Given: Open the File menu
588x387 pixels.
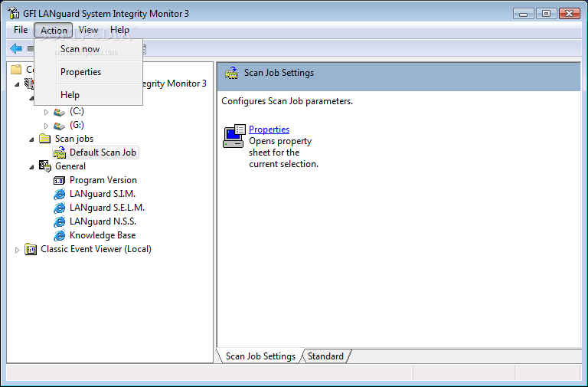Looking at the screenshot, I should 21,30.
